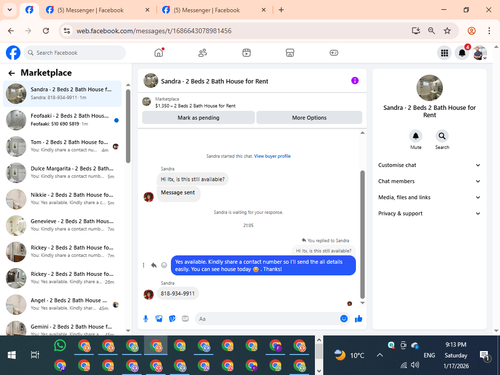Reply to the blue sent message

tap(154, 265)
